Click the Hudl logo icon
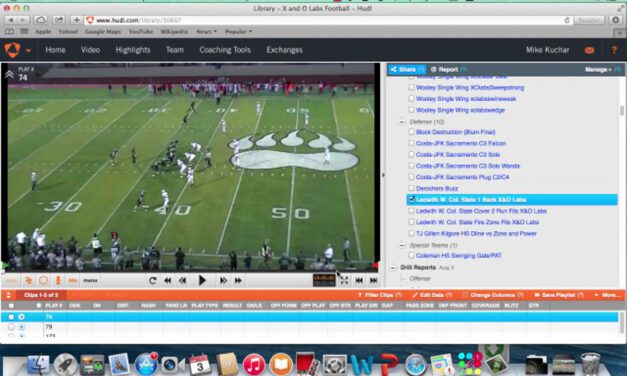This screenshot has height=376, width=627. [x=12, y=50]
